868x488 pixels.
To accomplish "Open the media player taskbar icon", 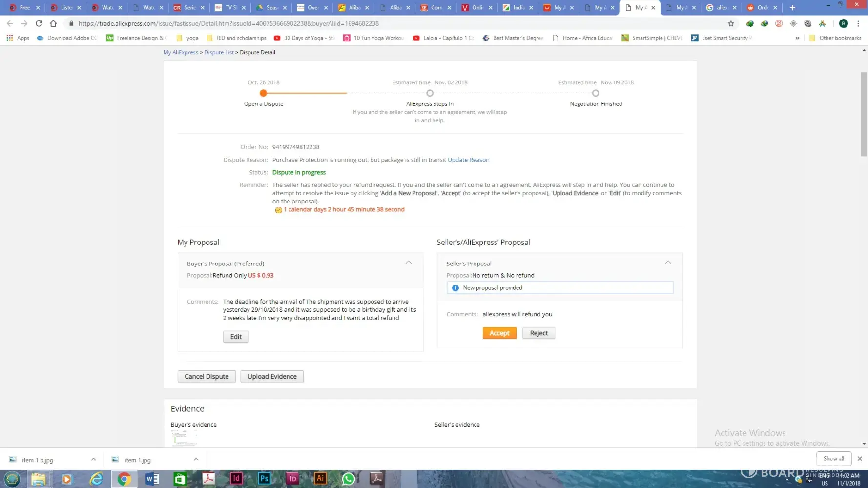I will pos(67,478).
